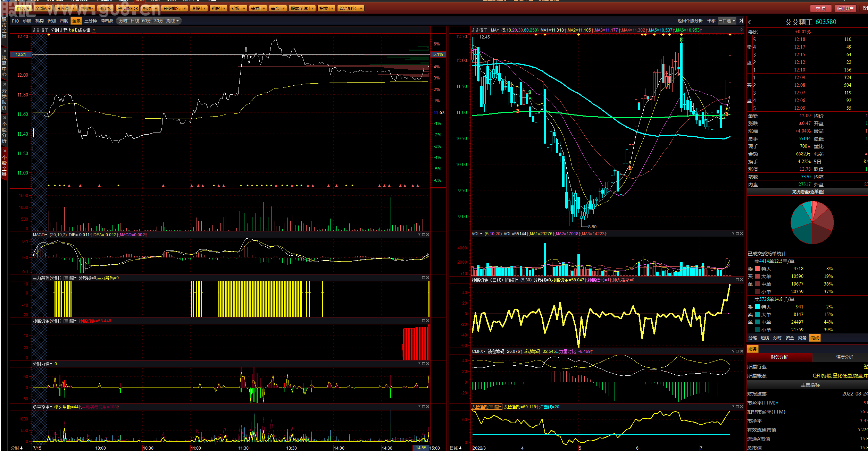
Task: Toggle the 冲击波 view mode
Action: [x=107, y=21]
